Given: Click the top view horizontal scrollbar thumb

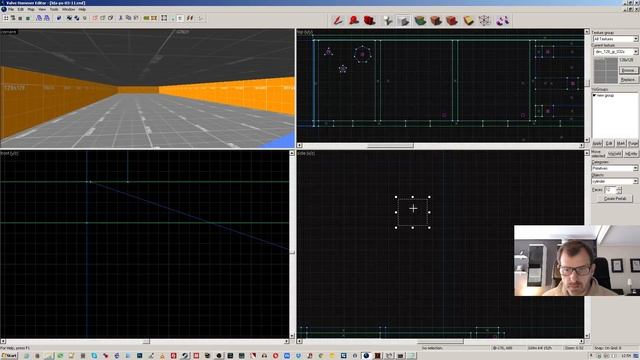Looking at the screenshot, I should (x=390, y=145).
